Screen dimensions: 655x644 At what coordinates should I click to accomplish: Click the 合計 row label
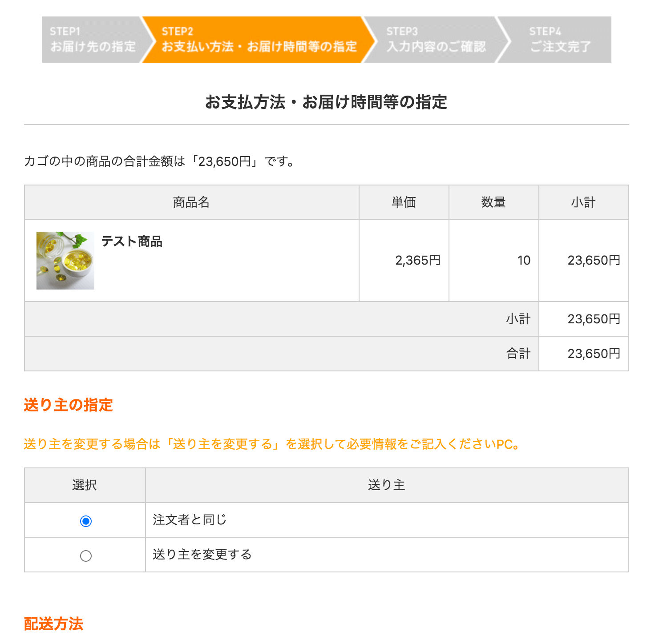pos(518,354)
